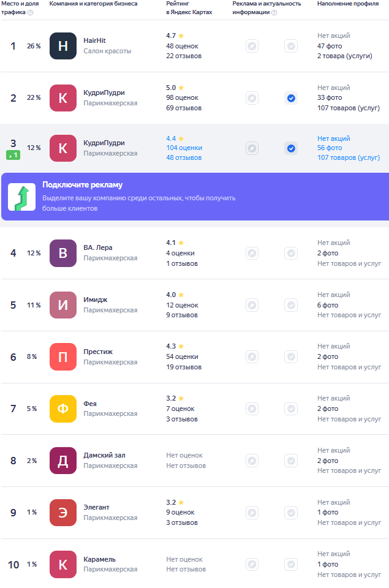Viewport: 389px width, 588px height.
Task: Click the verification checkmark for Дамский зал
Action: click(291, 461)
